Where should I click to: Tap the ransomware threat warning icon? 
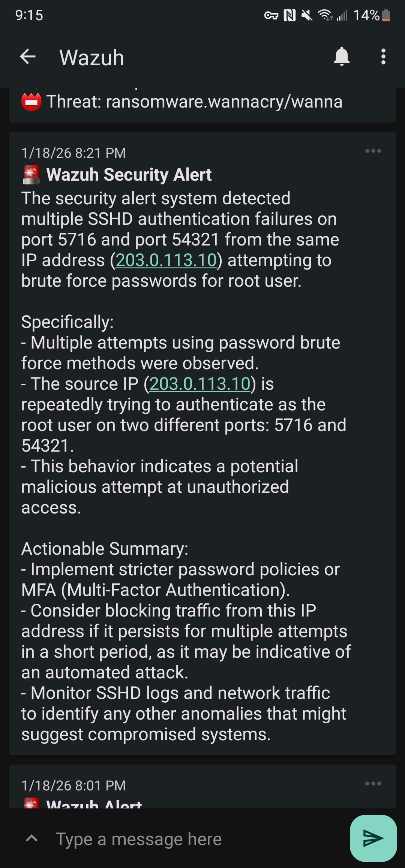point(31,100)
